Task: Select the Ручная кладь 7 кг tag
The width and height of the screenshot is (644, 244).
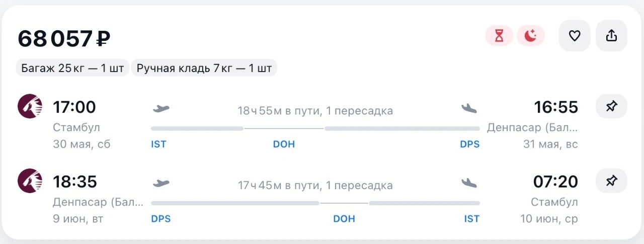Action: [x=204, y=68]
